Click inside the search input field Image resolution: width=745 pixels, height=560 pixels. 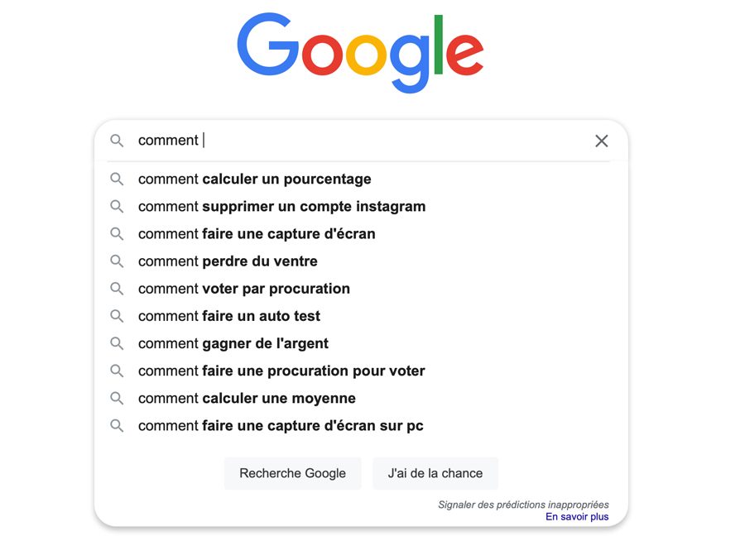coord(331,141)
